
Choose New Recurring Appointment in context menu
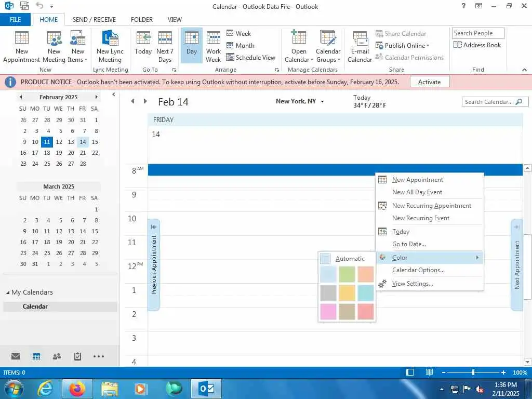(x=430, y=206)
